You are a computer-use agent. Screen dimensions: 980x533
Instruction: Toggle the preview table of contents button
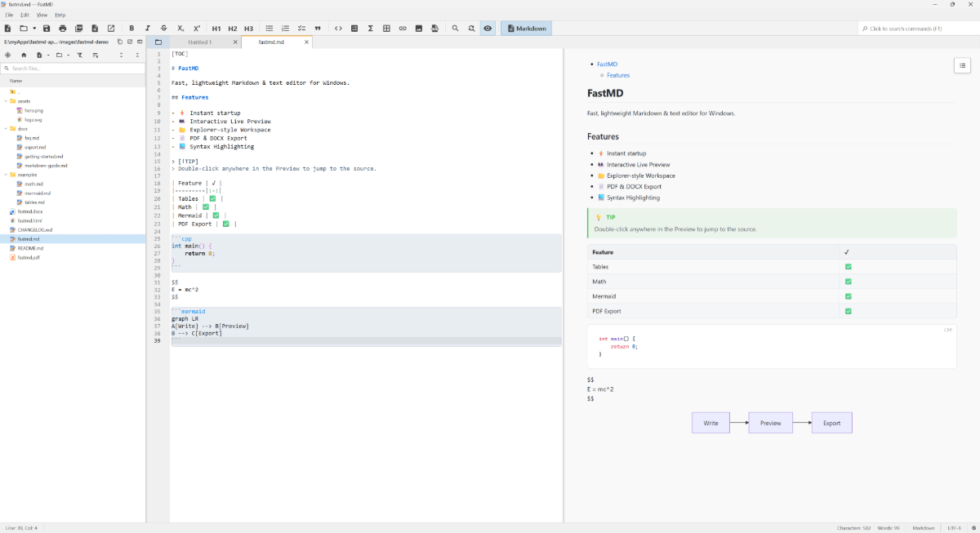(962, 65)
